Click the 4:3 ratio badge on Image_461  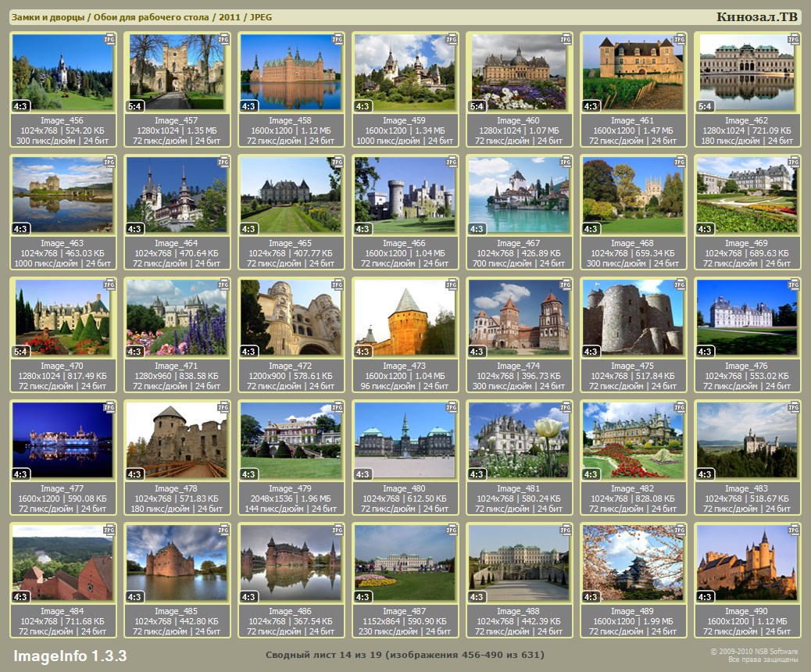tap(591, 106)
